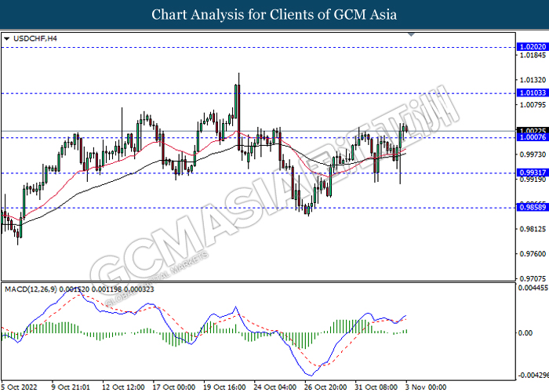
Task: Select the 1.02020 price level label
Action: [x=533, y=47]
